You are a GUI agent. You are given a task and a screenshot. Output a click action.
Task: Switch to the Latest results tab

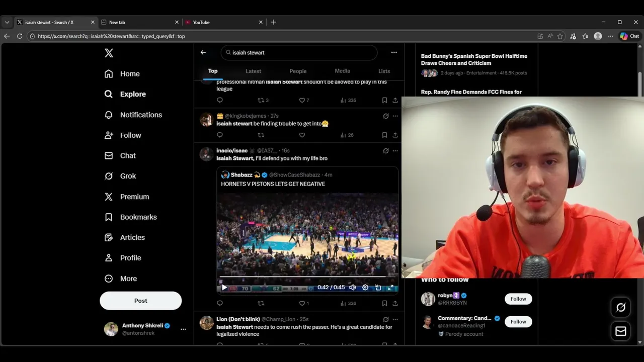[253, 71]
